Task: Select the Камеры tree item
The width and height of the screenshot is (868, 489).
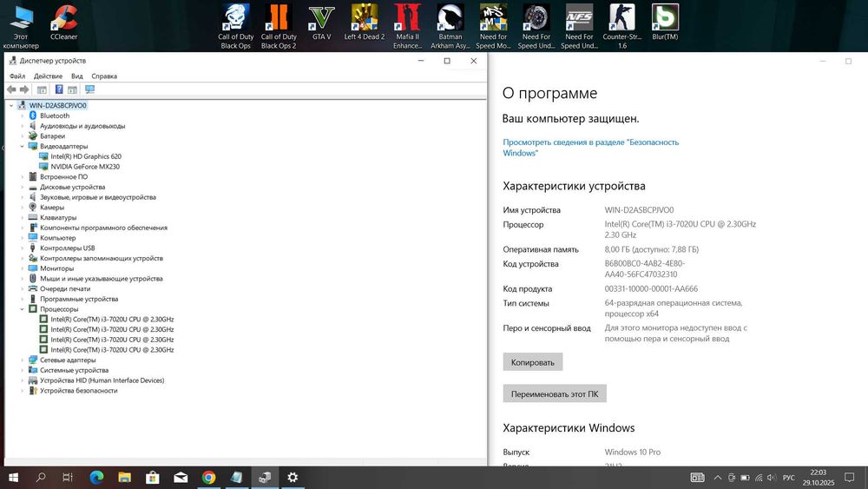Action: coord(52,208)
